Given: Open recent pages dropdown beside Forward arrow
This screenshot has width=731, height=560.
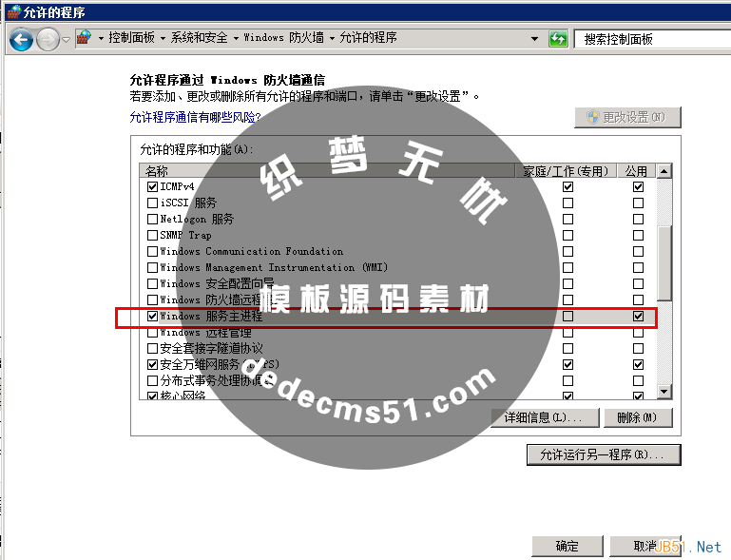Looking at the screenshot, I should 66,40.
